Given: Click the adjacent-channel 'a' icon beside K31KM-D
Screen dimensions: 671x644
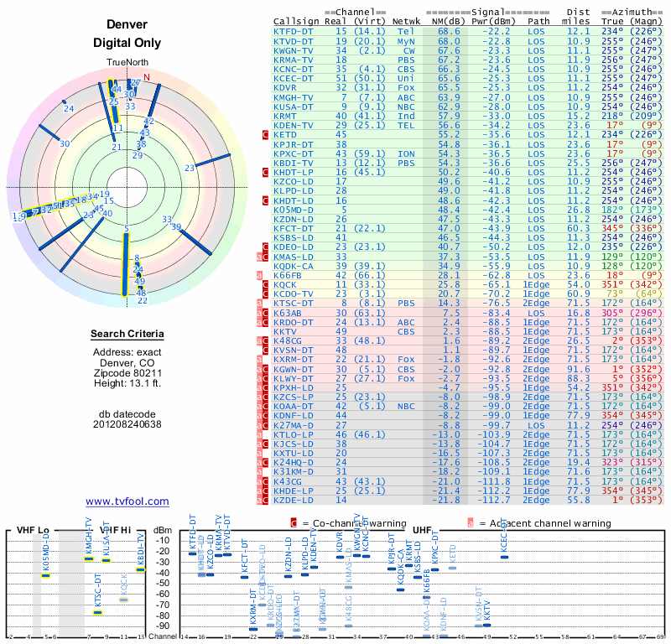Looking at the screenshot, I should click(259, 472).
